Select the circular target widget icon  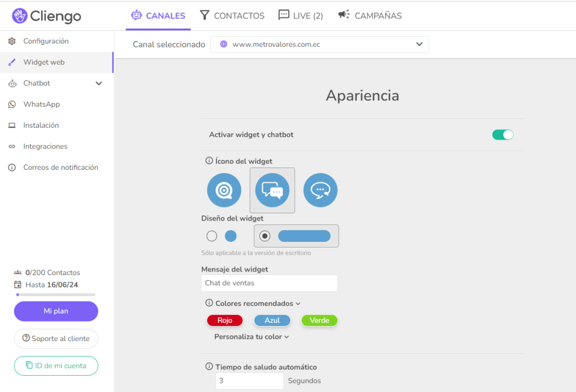224,190
